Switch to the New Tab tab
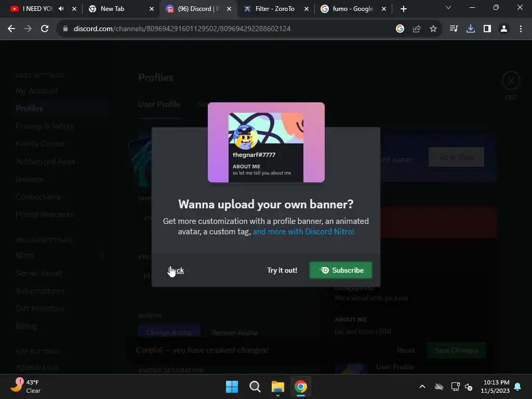The height and width of the screenshot is (399, 532). pos(112,9)
